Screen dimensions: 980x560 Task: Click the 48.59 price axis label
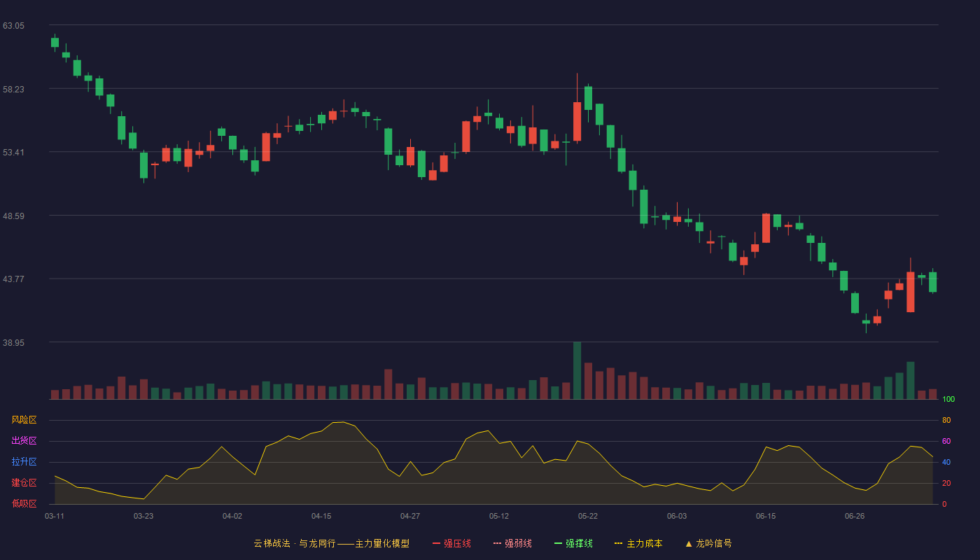(x=13, y=216)
